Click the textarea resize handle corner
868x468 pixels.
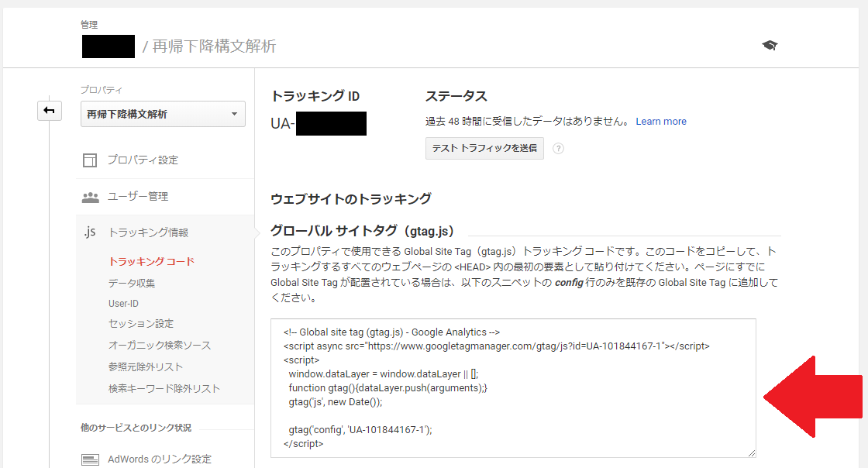pos(751,453)
